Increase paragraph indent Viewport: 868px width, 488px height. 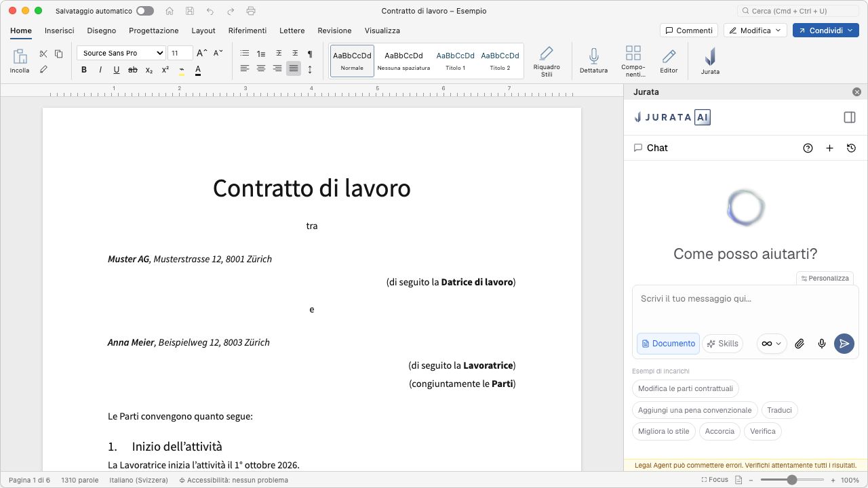coord(295,54)
